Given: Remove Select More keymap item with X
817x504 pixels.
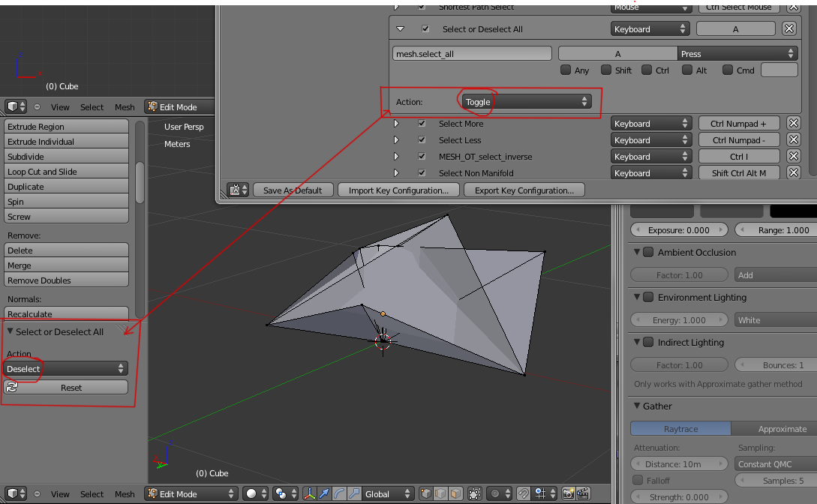Looking at the screenshot, I should [x=793, y=124].
